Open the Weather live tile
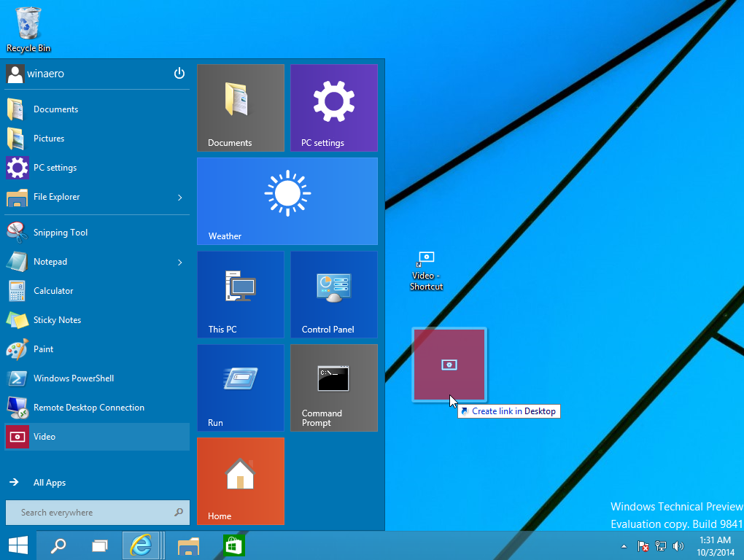Screen dimensions: 744x560 287,201
